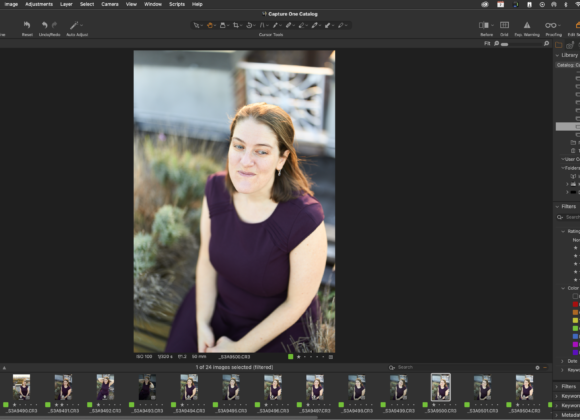Open the Crop tool dropdown arrow

(x=241, y=26)
